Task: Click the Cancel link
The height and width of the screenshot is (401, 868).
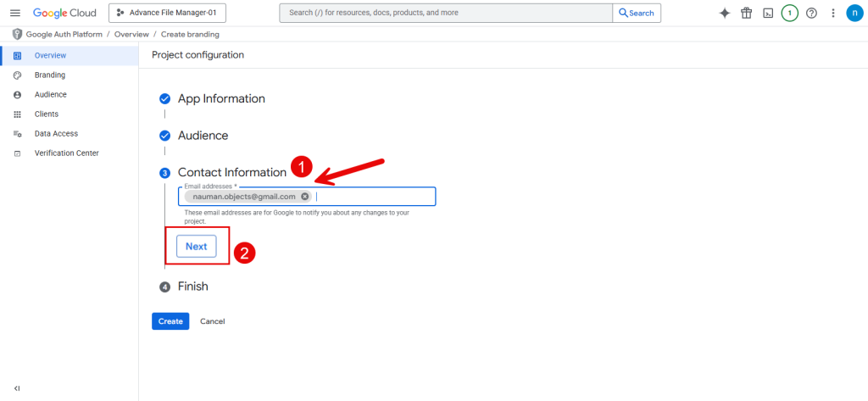Action: coord(212,321)
